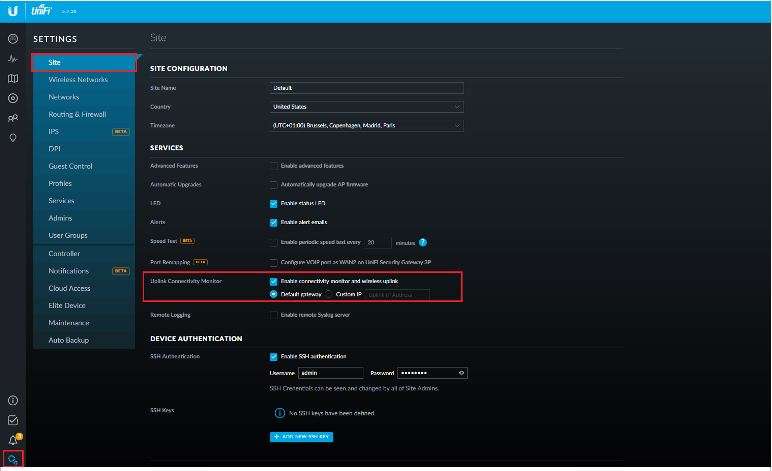This screenshot has height=471, width=772.
Task: Open the alerts bell icon
Action: 13,440
